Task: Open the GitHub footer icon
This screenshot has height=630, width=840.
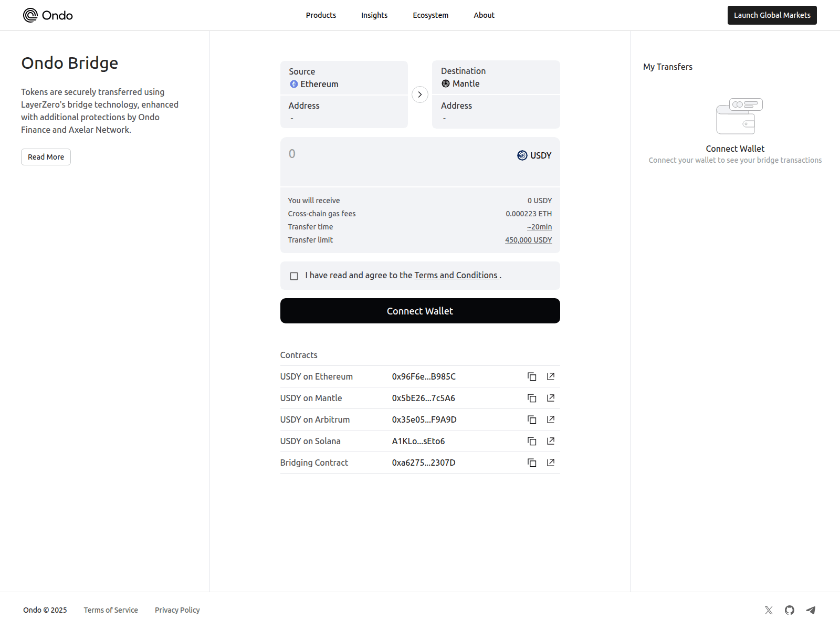Action: pyautogui.click(x=790, y=610)
